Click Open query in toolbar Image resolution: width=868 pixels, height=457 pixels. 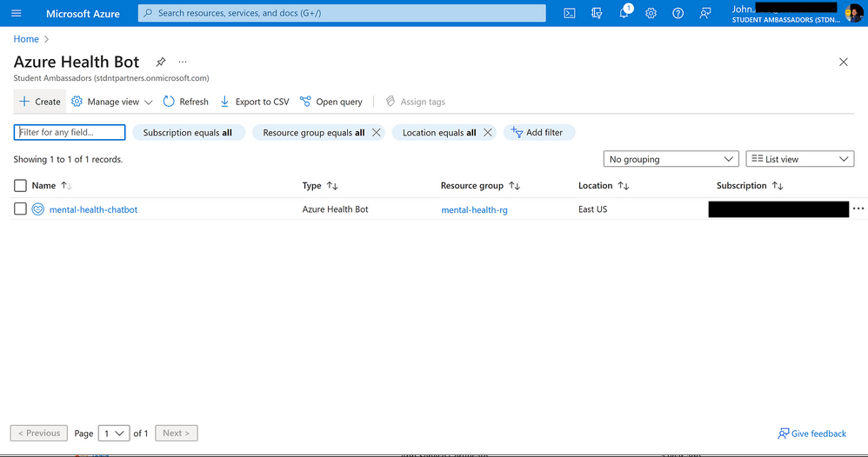pyautogui.click(x=331, y=102)
